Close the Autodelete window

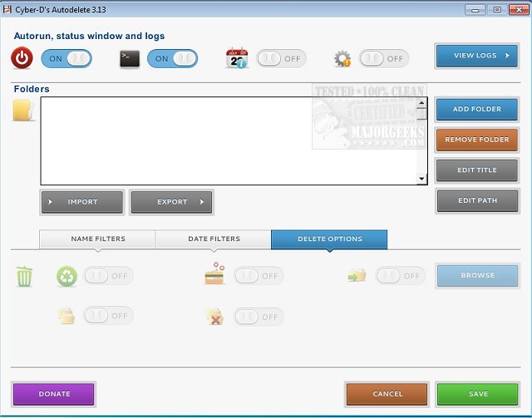[x=519, y=9]
